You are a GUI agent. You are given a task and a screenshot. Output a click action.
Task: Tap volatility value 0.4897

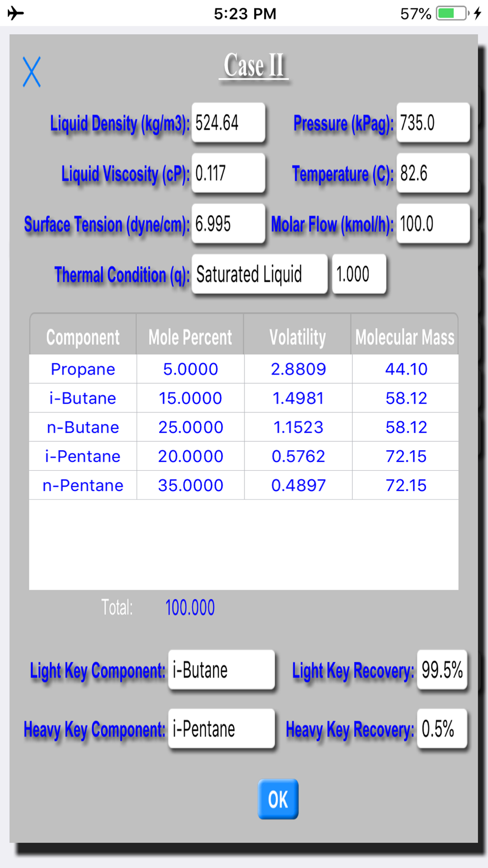click(298, 485)
